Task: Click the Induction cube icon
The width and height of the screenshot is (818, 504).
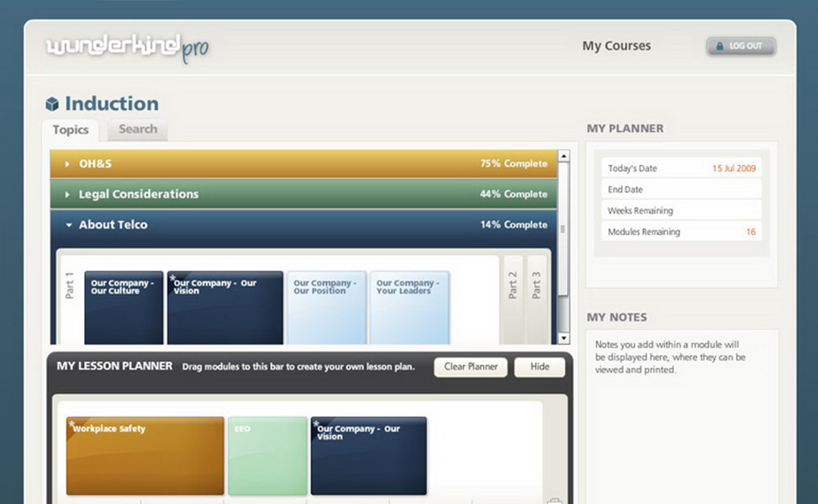Action: tap(52, 104)
